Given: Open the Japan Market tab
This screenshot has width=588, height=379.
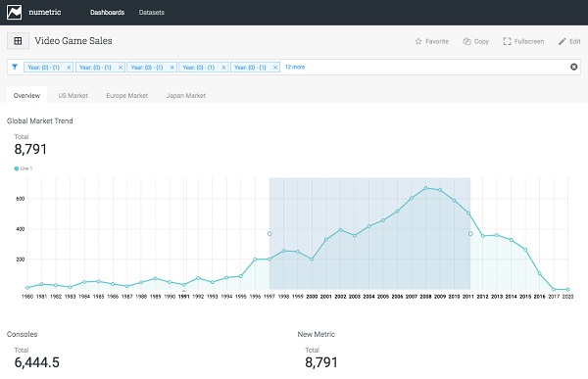Looking at the screenshot, I should click(186, 96).
